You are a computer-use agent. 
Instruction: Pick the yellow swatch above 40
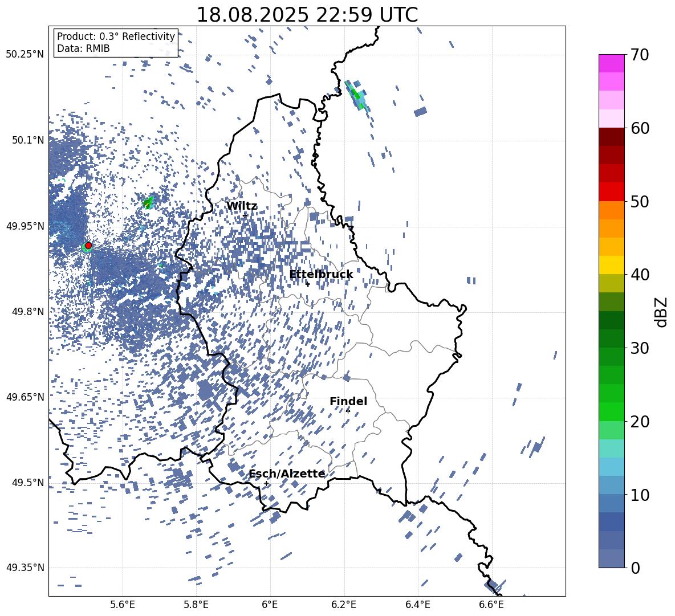click(x=611, y=265)
